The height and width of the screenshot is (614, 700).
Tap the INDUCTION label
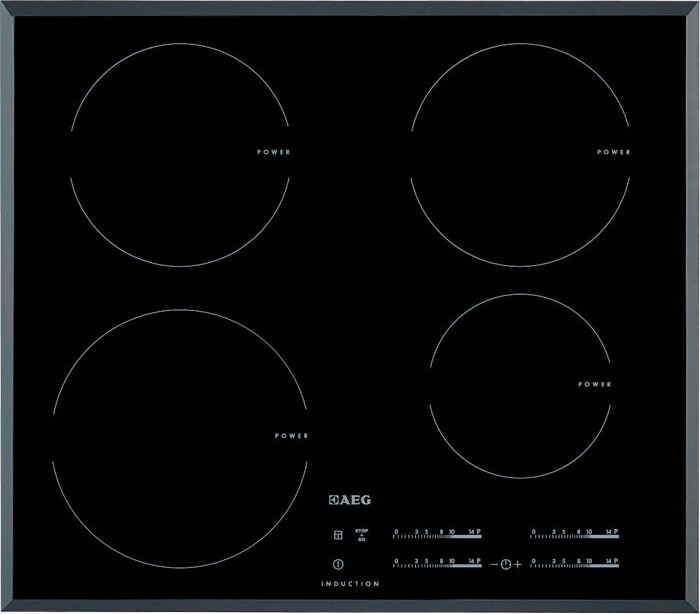tap(350, 584)
